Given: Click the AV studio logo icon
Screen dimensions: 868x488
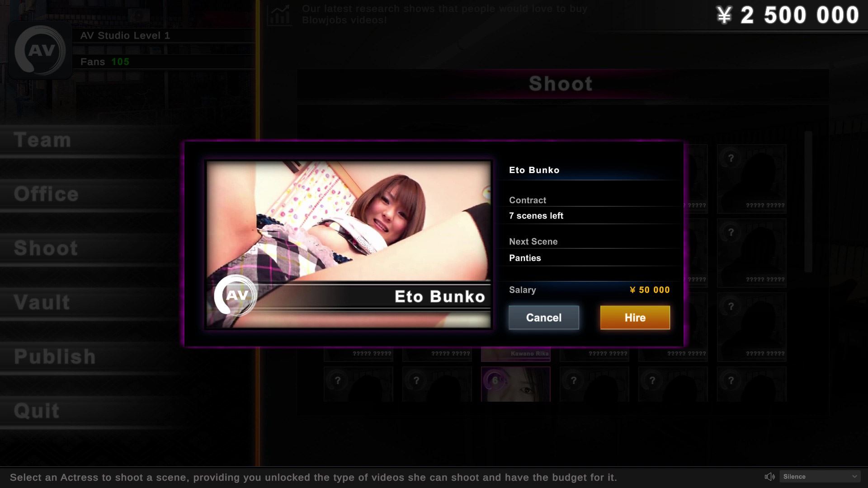Looking at the screenshot, I should [x=41, y=50].
